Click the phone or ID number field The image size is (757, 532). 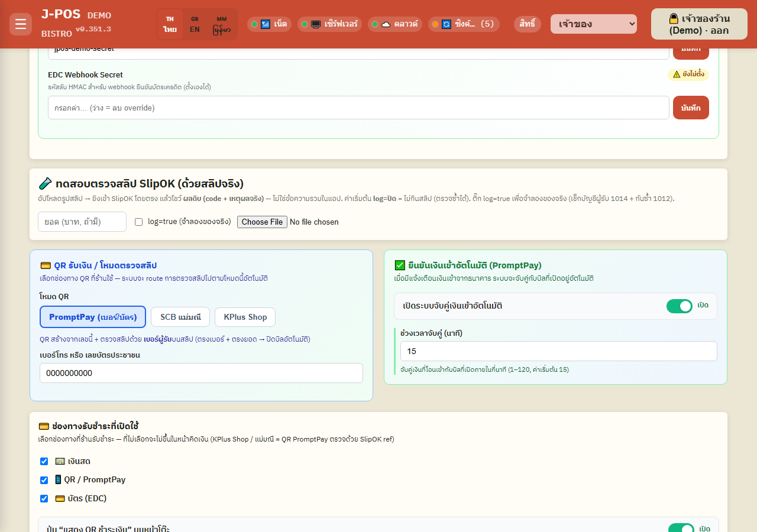pyautogui.click(x=201, y=373)
